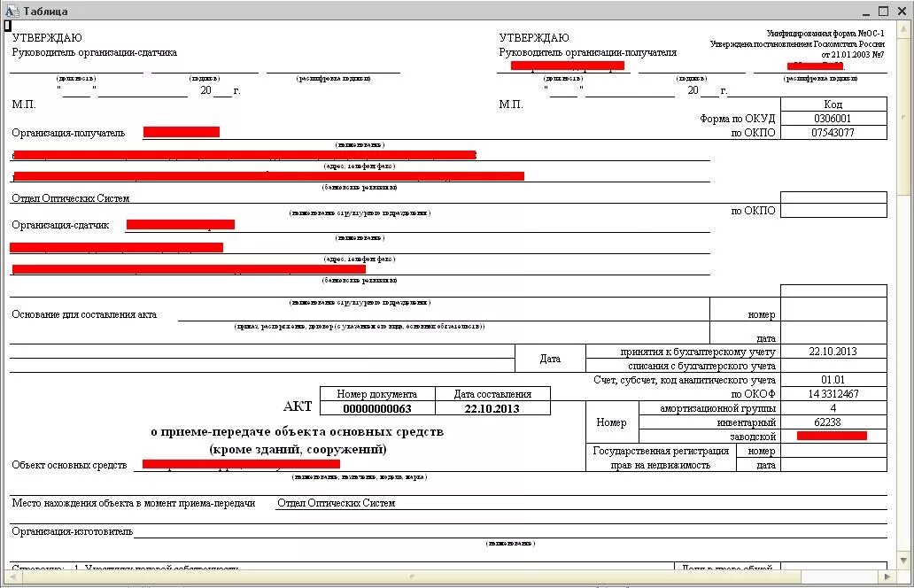
Task: Click the Унифицированная форма №ОС-1 text
Action: pos(825,34)
